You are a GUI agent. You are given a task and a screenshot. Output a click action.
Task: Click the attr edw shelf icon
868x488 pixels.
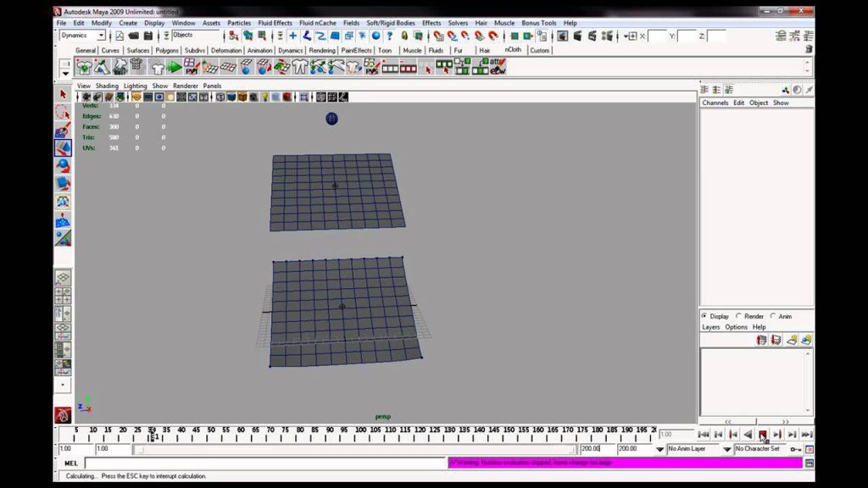(497, 67)
